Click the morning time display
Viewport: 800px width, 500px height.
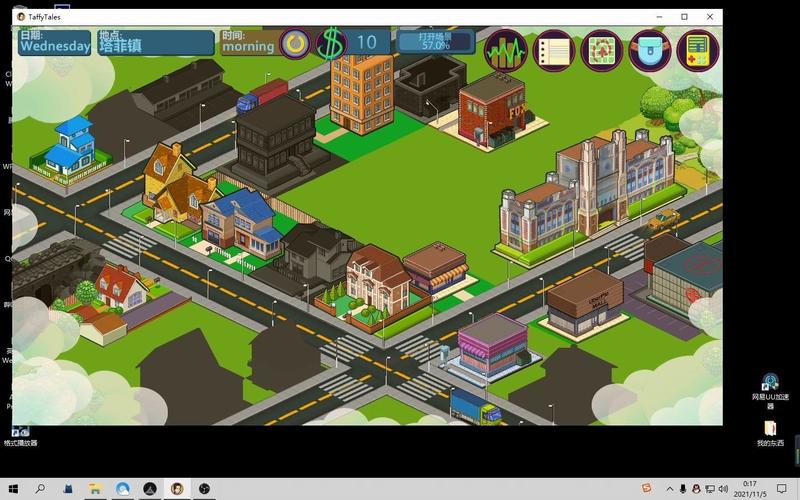coord(248,42)
